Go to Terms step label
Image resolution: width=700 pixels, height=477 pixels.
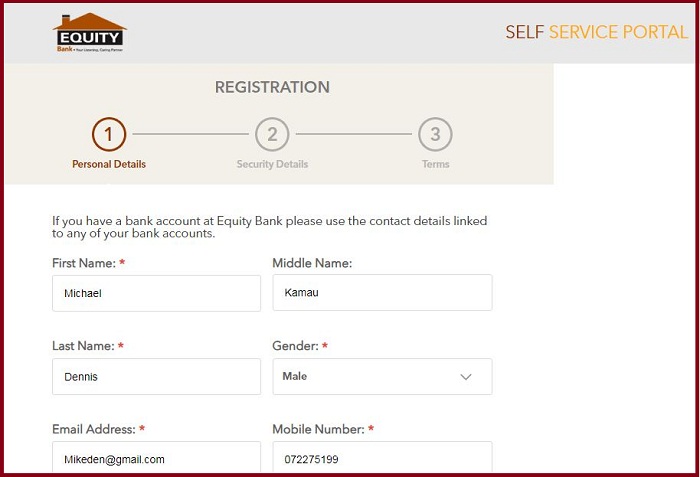point(435,164)
